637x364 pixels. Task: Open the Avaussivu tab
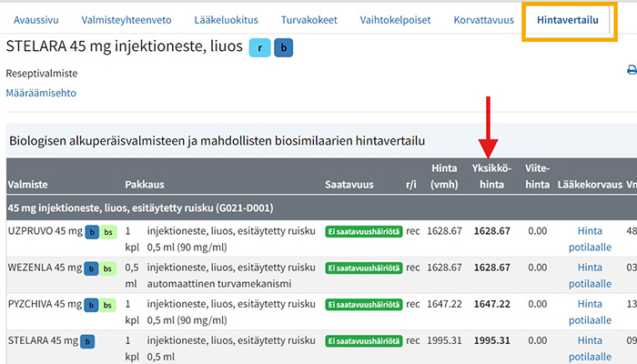pos(36,20)
